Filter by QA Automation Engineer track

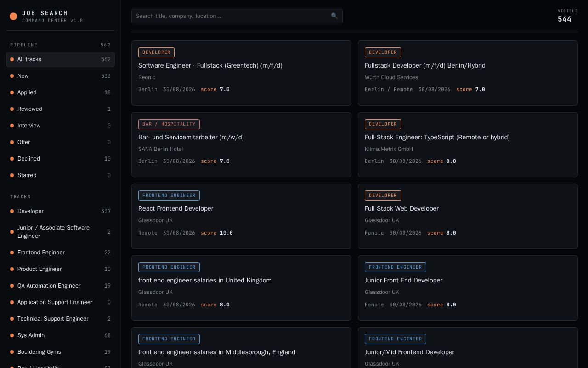60,286
